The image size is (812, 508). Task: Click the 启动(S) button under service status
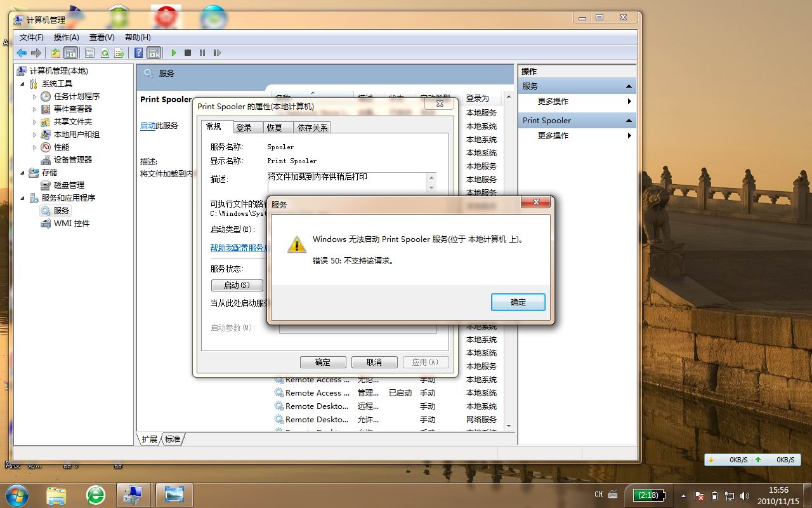point(237,286)
